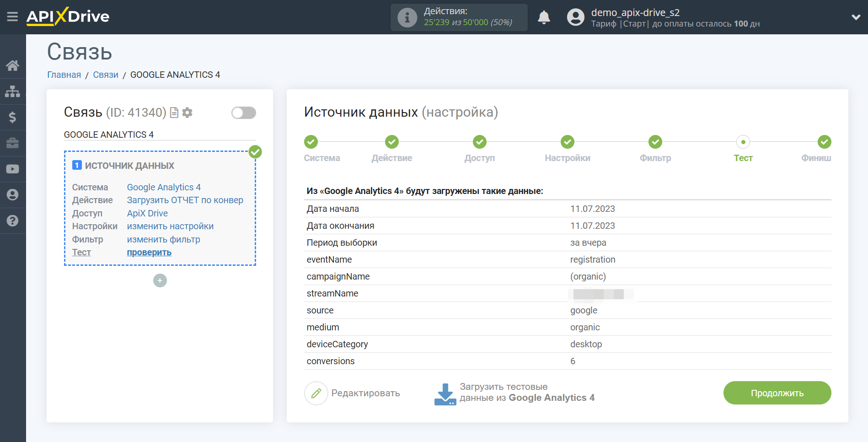This screenshot has width=868, height=442.
Task: Click the Связи breadcrumb link
Action: (106, 75)
